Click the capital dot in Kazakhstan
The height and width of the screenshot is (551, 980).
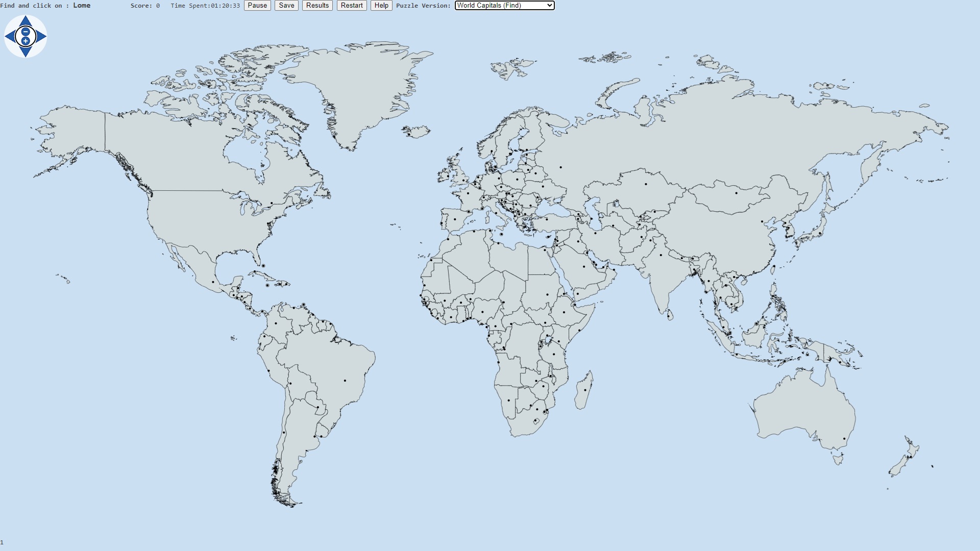point(646,184)
